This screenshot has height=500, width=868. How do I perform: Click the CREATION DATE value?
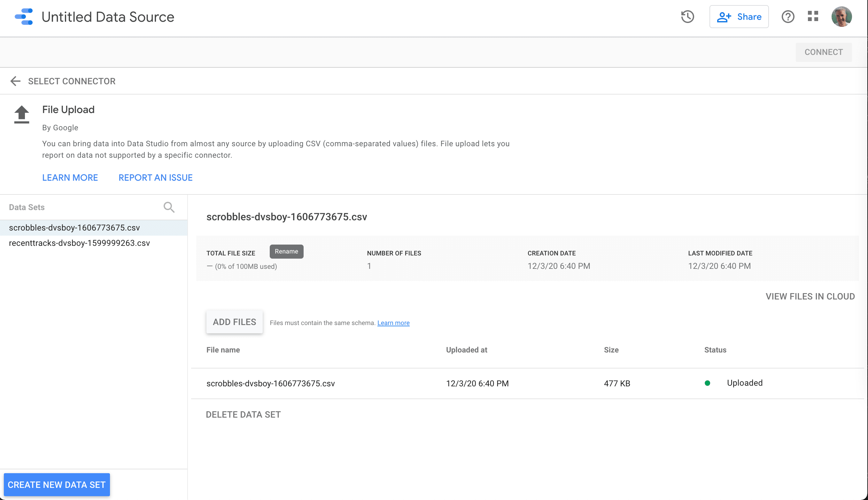click(559, 266)
